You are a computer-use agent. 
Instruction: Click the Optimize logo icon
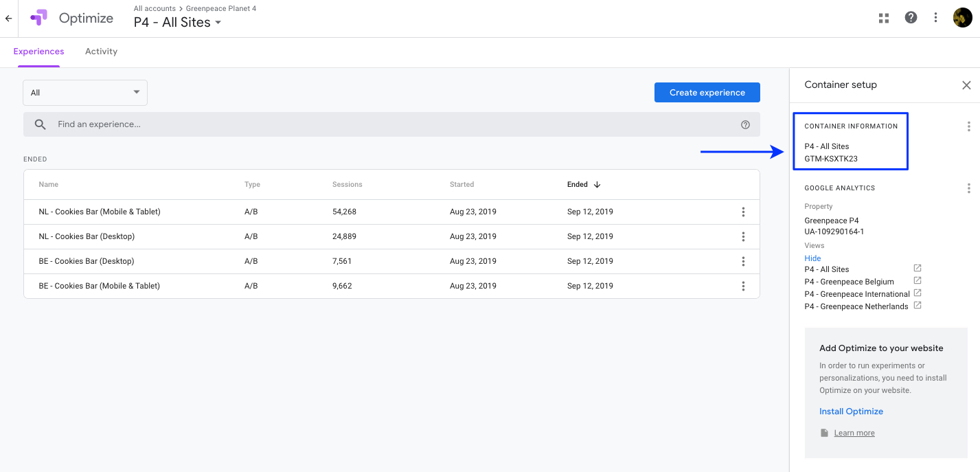(x=38, y=18)
